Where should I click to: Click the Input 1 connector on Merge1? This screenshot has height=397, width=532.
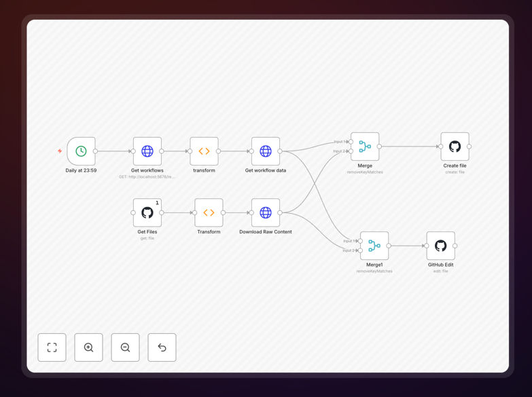(x=360, y=241)
